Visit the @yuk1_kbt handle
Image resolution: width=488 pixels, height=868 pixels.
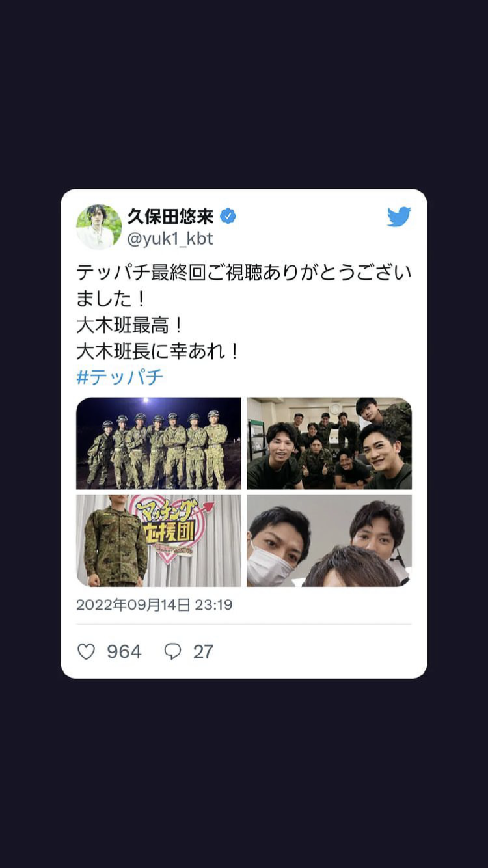[x=170, y=239]
